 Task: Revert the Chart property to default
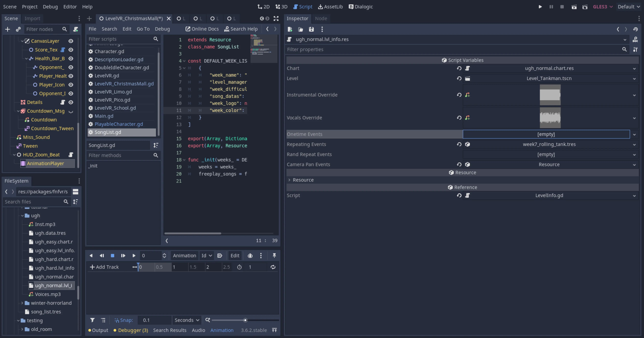tap(459, 68)
